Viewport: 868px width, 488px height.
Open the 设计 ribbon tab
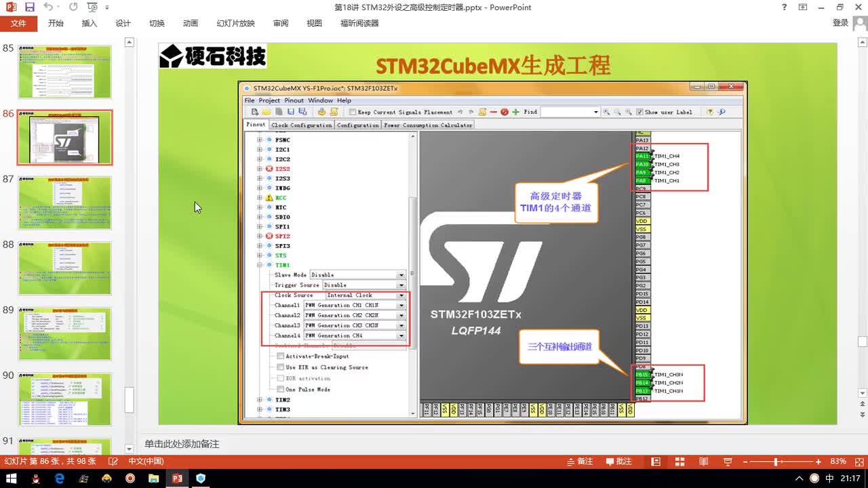(123, 23)
